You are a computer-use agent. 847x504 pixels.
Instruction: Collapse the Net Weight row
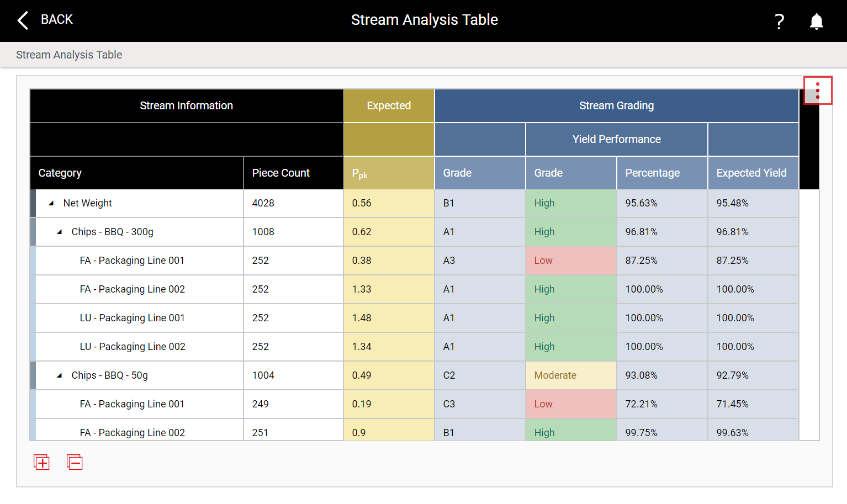coord(51,203)
